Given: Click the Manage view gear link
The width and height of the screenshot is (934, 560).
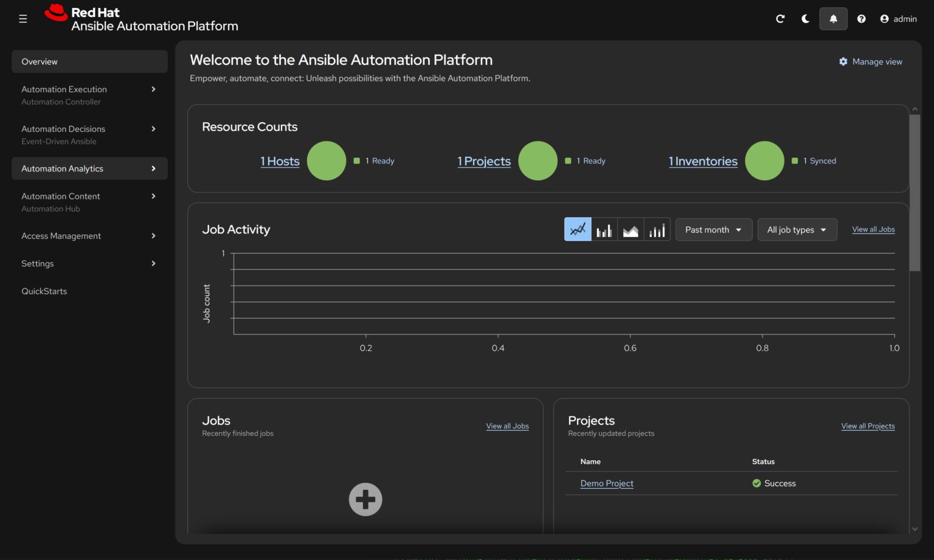Looking at the screenshot, I should [870, 61].
